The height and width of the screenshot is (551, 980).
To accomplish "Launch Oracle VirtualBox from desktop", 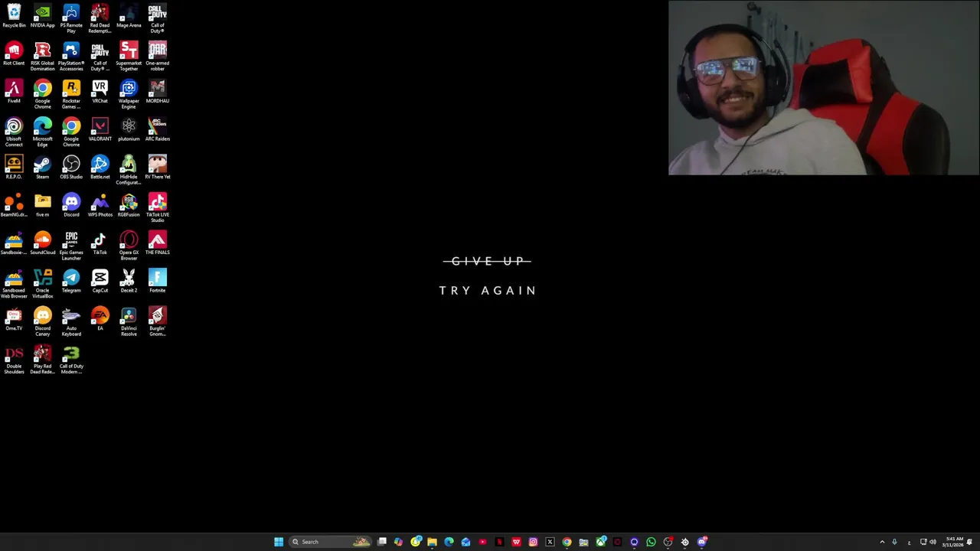I will coord(42,284).
